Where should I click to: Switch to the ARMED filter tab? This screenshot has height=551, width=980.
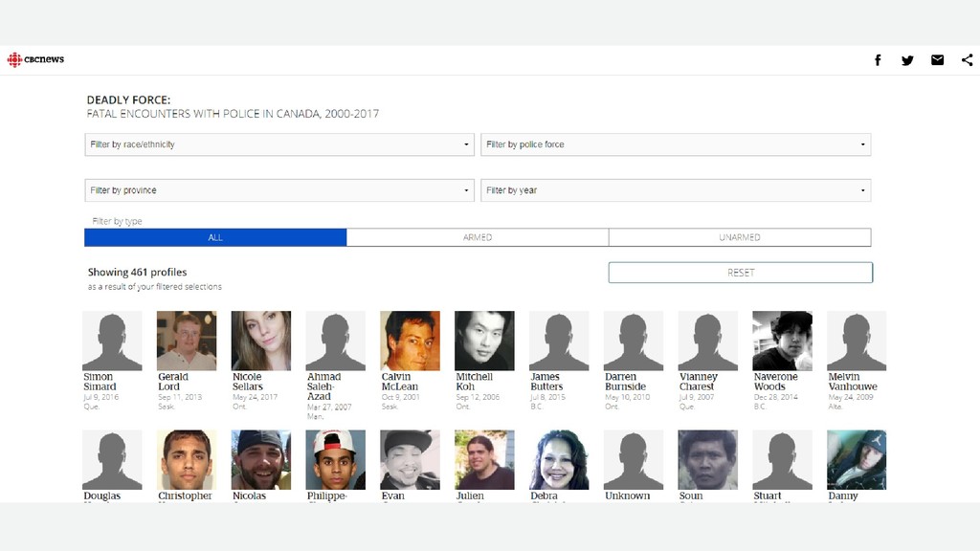tap(478, 237)
